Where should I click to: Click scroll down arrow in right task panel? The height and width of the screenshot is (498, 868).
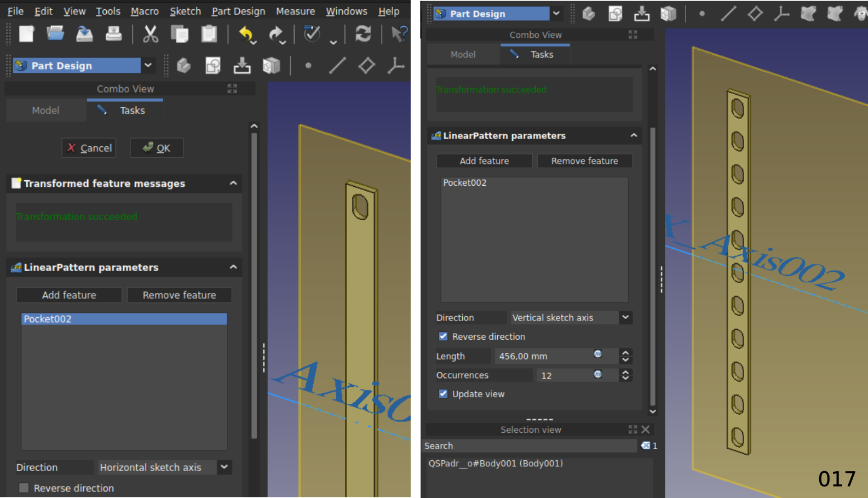coord(653,411)
